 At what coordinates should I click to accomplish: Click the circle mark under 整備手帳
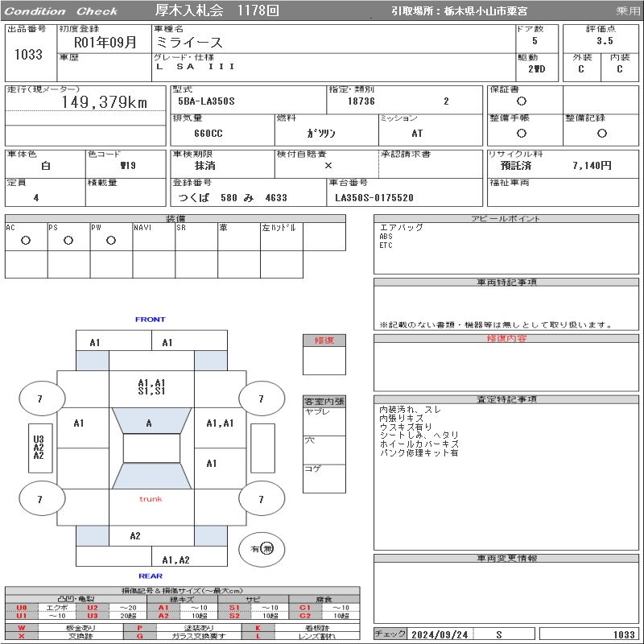(x=522, y=133)
